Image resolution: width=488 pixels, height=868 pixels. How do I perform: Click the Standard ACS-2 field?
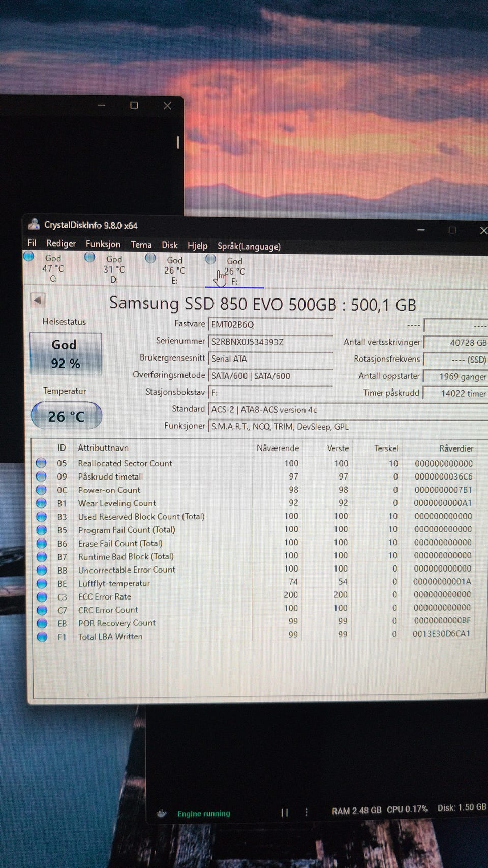coord(348,409)
